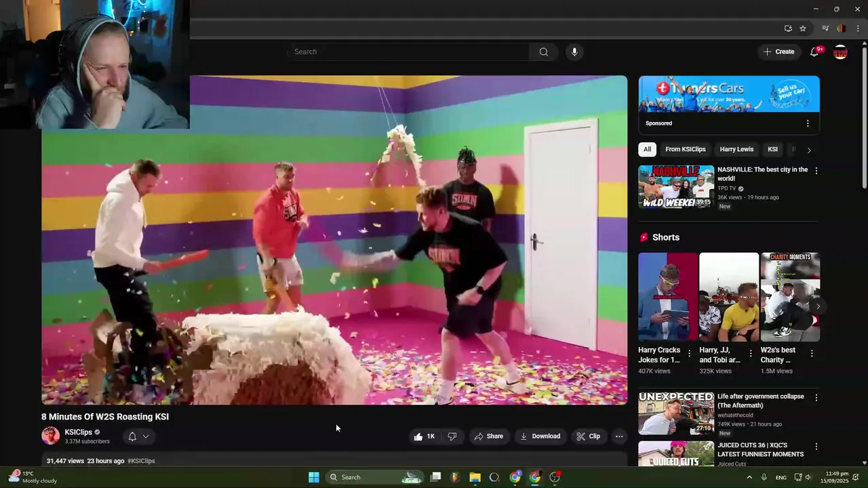Open more actions menu beside Clip button
Image resolution: width=868 pixels, height=488 pixels.
(619, 436)
